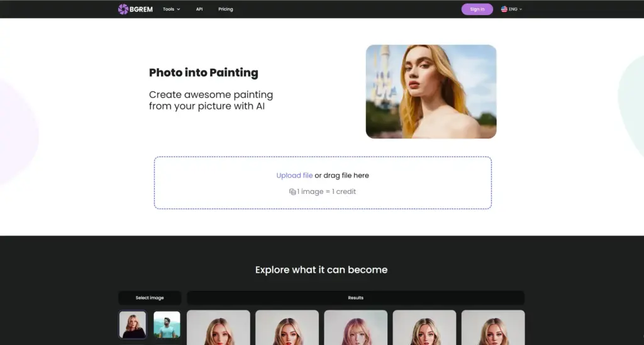Open the second result painting thumbnail
Screen dimensions: 644x345
pyautogui.click(x=287, y=327)
